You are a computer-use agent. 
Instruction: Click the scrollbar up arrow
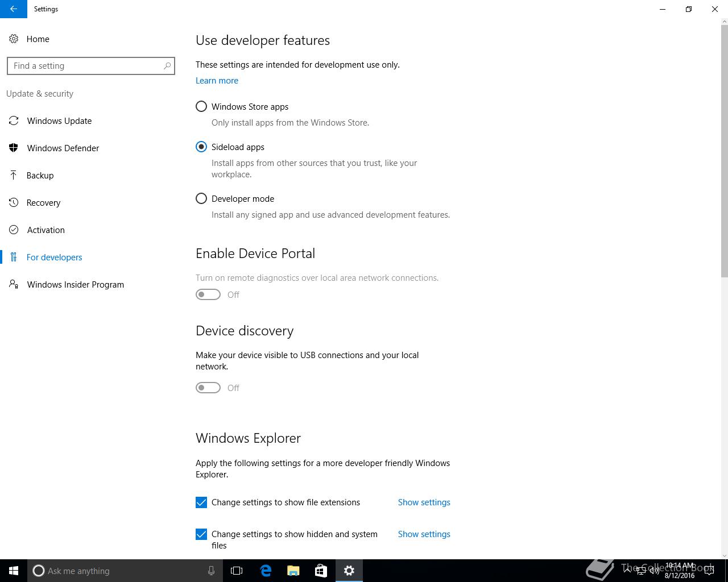[724, 22]
